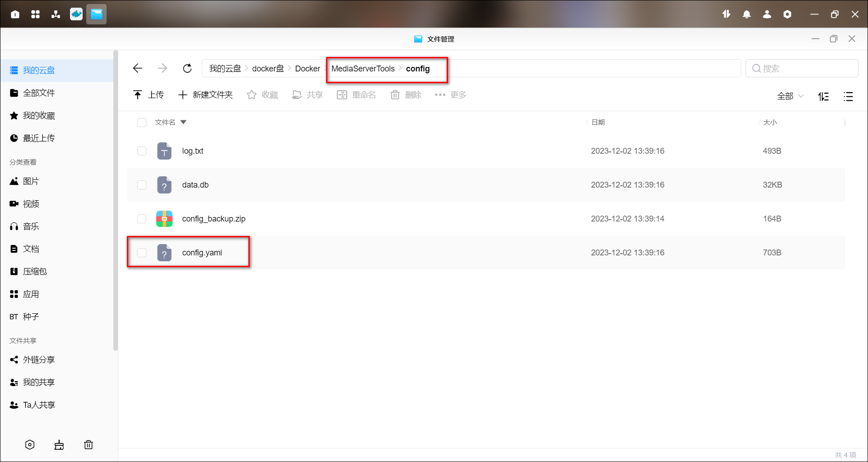Tick the checkbox for config.yaml
Screen dimensions: 868x462
[142, 253]
